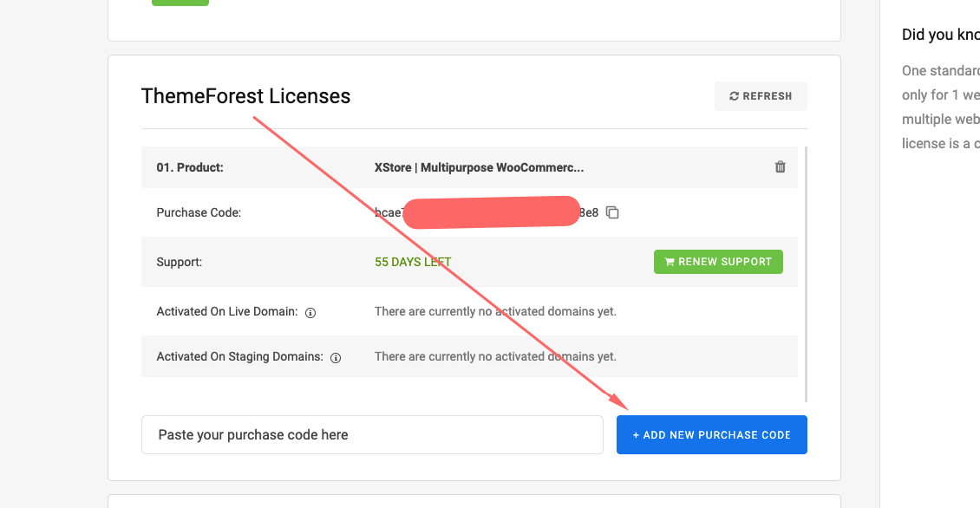Renew support for XStore license
The image size is (980, 508).
pos(718,262)
